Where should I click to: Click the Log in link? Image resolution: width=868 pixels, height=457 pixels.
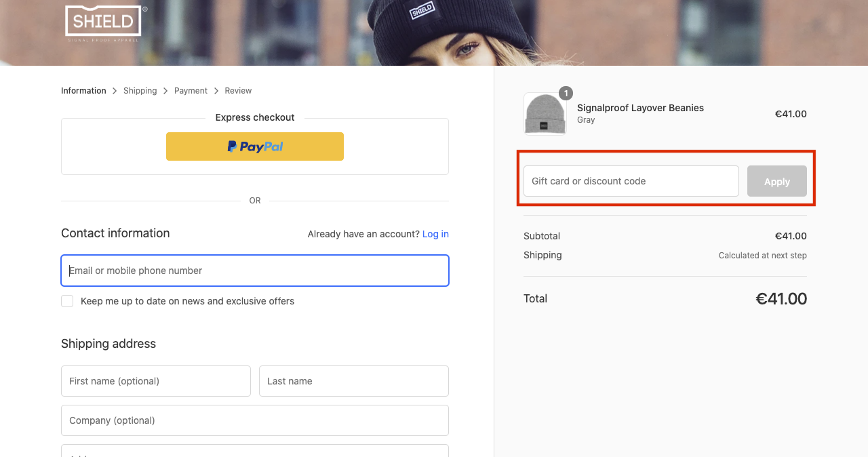tap(435, 234)
